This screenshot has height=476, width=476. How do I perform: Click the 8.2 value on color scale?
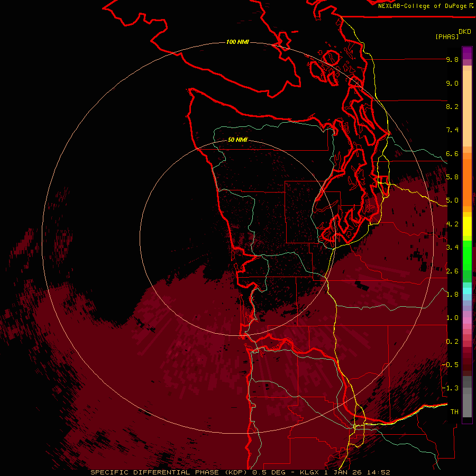tap(452, 106)
